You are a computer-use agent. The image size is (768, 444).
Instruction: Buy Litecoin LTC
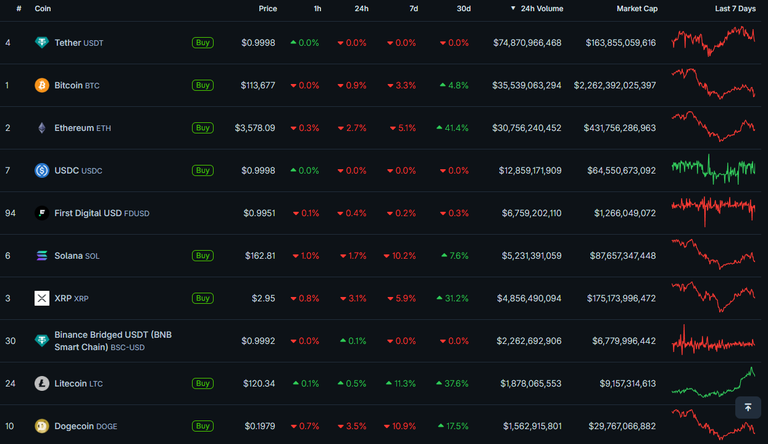click(203, 383)
